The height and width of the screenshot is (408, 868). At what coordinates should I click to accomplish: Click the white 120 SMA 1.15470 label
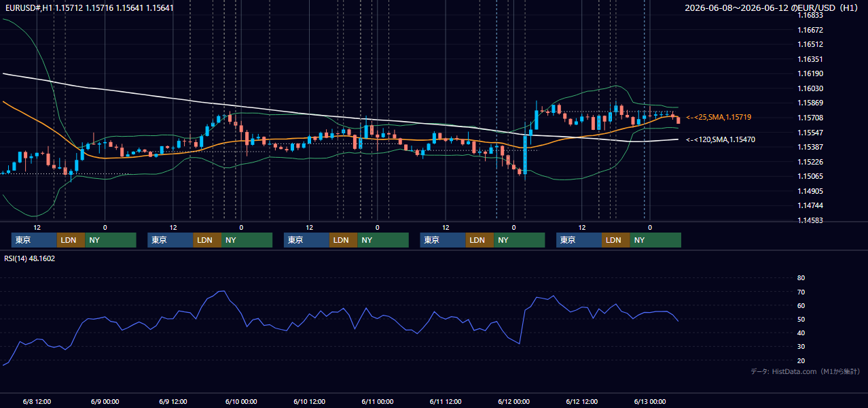(721, 139)
